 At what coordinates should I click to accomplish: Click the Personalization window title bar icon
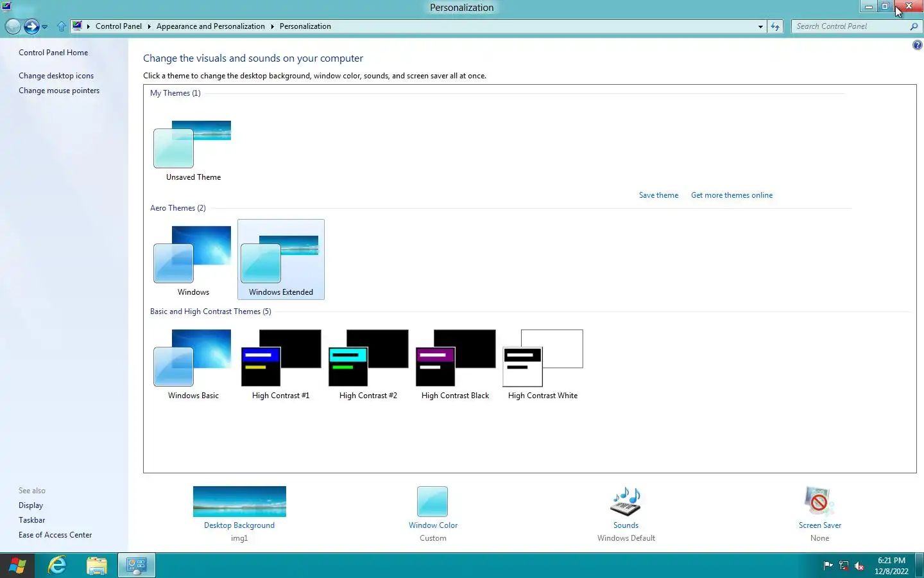point(6,6)
